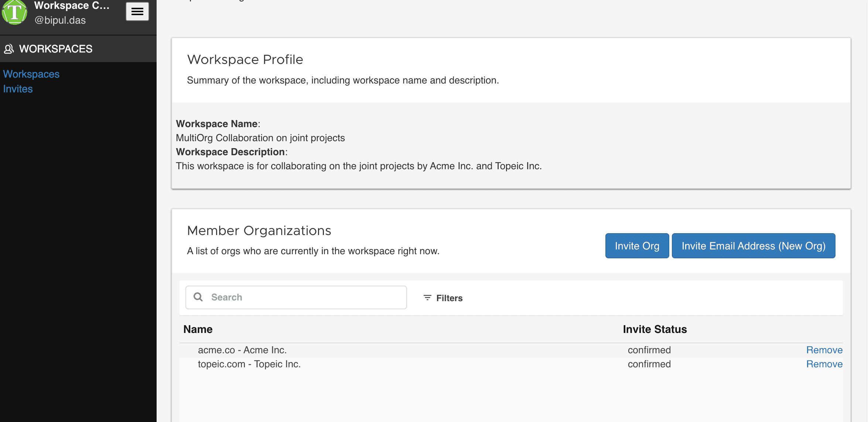Remove topeic.com - Topeic Inc. organization
Viewport: 868px width, 422px height.
click(824, 364)
